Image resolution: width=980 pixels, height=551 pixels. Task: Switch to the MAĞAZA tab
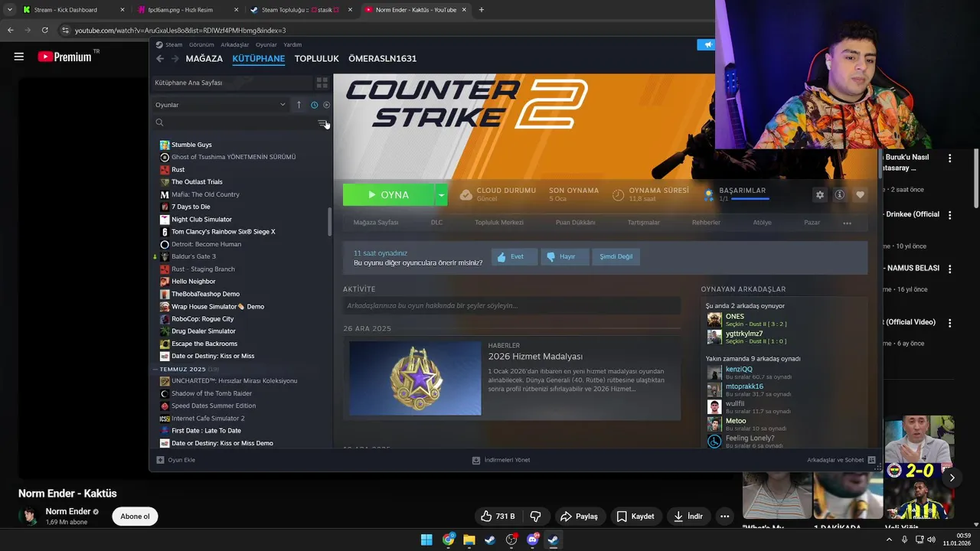point(204,58)
